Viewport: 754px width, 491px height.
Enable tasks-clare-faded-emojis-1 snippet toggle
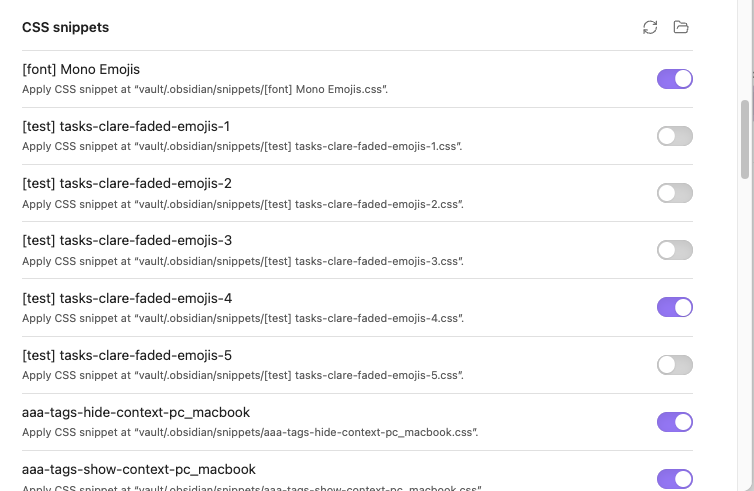(x=675, y=136)
